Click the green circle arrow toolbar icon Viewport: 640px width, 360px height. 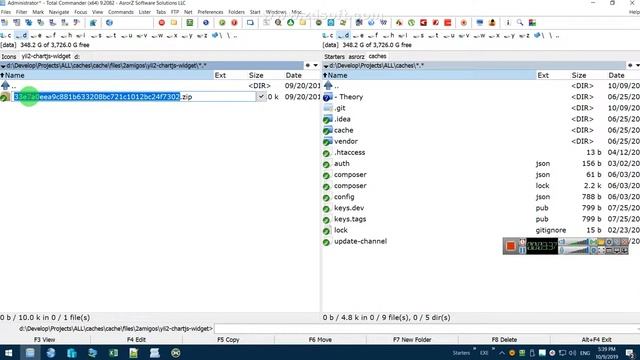pyautogui.click(x=411, y=23)
